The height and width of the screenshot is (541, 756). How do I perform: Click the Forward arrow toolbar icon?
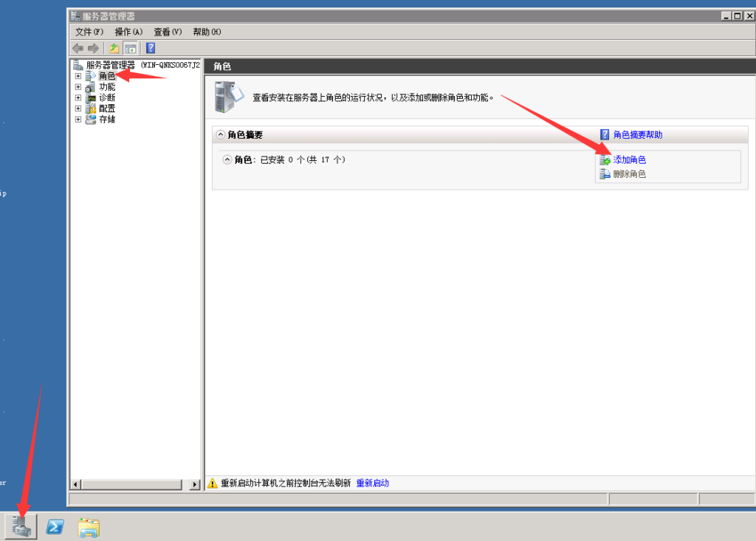click(x=93, y=48)
